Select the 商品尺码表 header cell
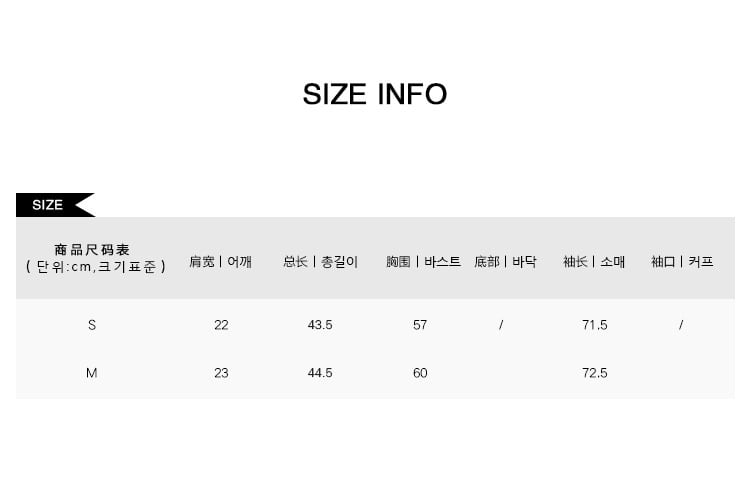750x495 pixels. pyautogui.click(x=92, y=249)
